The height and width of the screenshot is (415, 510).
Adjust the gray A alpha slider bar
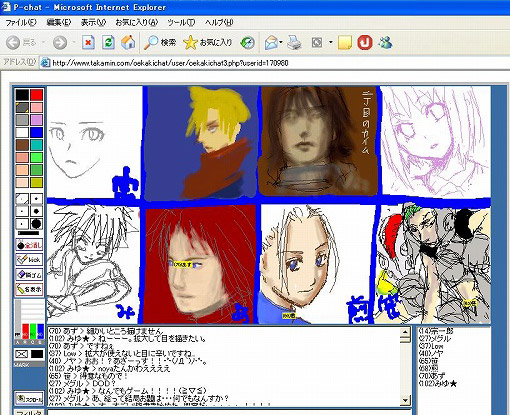[18, 319]
